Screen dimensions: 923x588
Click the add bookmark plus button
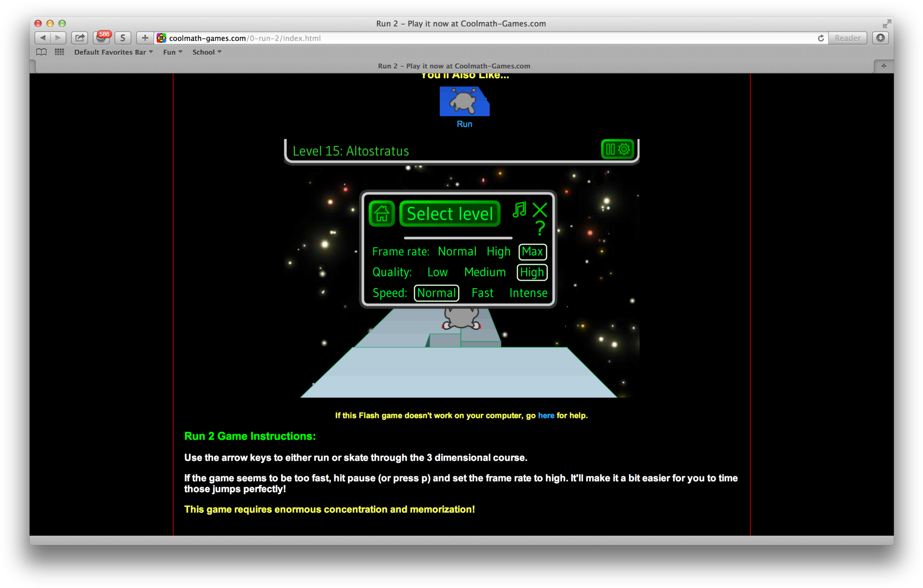(x=145, y=38)
